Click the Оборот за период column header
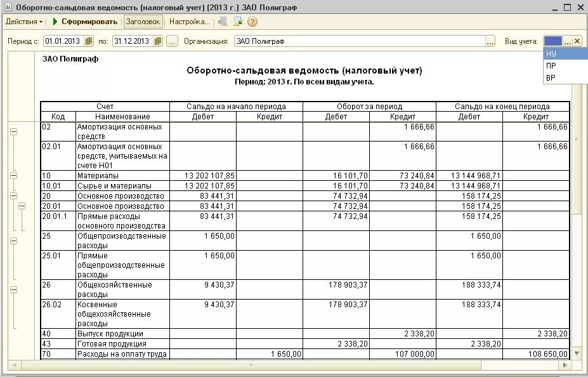The image size is (588, 377). (369, 107)
